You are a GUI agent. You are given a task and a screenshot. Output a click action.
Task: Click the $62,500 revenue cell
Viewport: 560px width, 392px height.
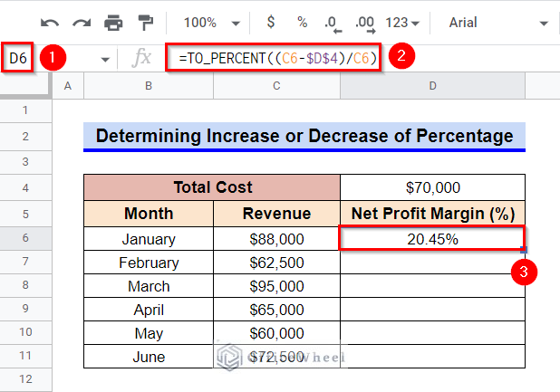(x=276, y=263)
